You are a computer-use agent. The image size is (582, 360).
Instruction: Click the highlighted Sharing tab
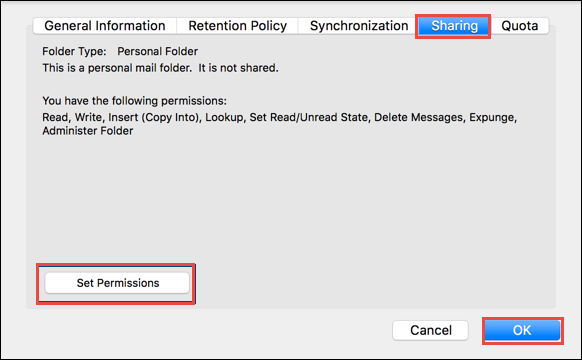point(454,26)
